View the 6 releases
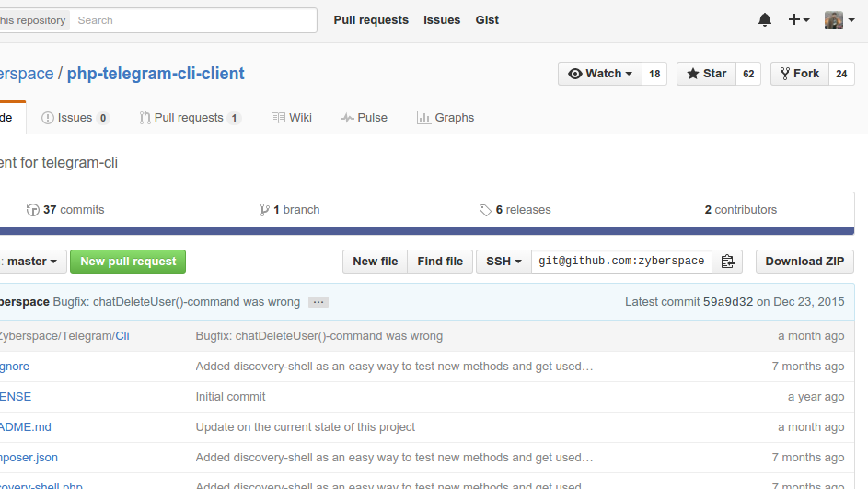Viewport: 868px width, 489px height. tap(515, 210)
